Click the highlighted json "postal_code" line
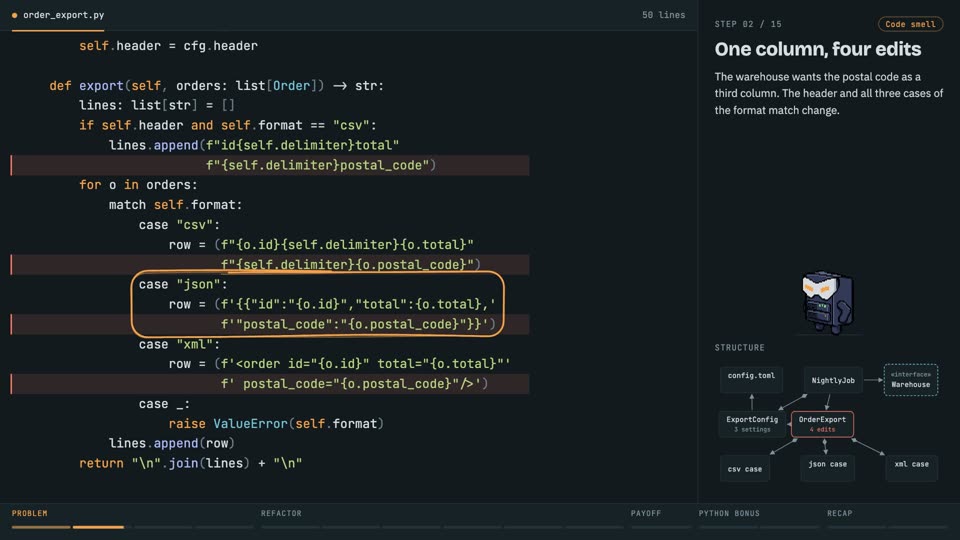This screenshot has width=960, height=540. (x=270, y=324)
